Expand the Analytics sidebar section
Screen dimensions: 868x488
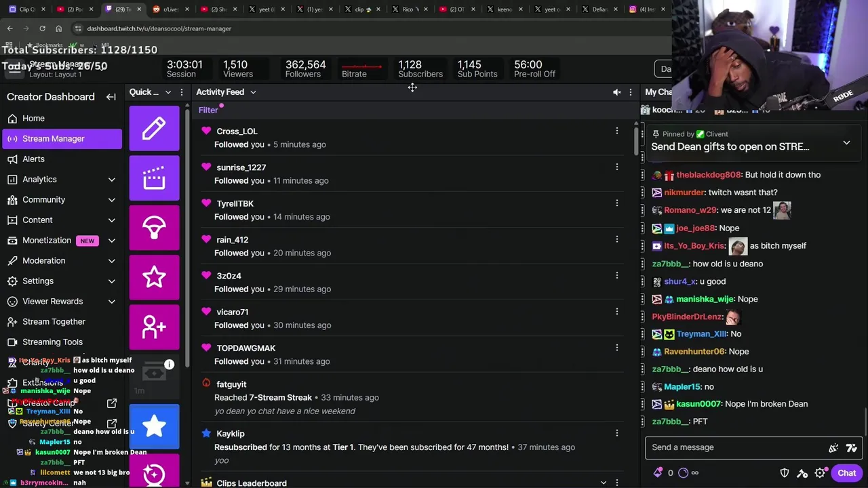pos(112,180)
